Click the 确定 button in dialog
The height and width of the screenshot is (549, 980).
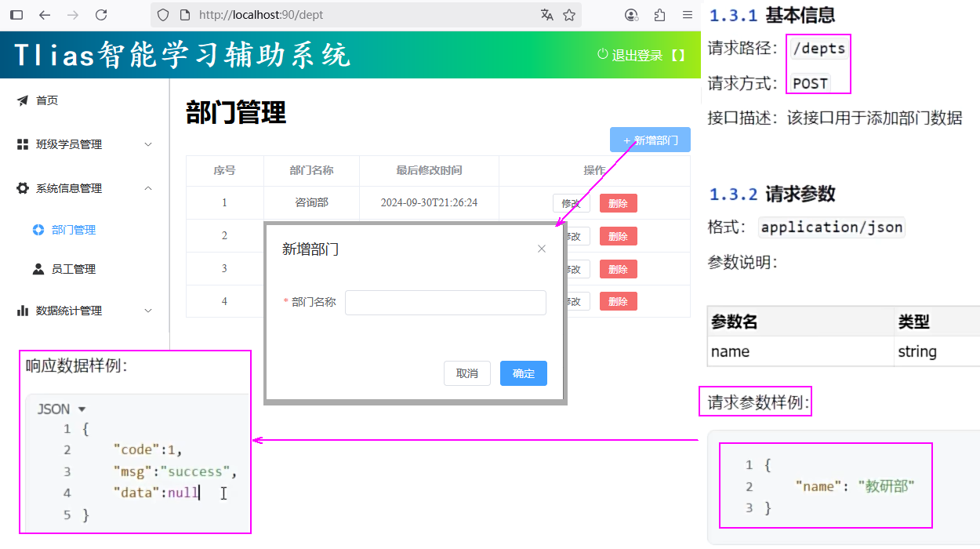tap(523, 373)
